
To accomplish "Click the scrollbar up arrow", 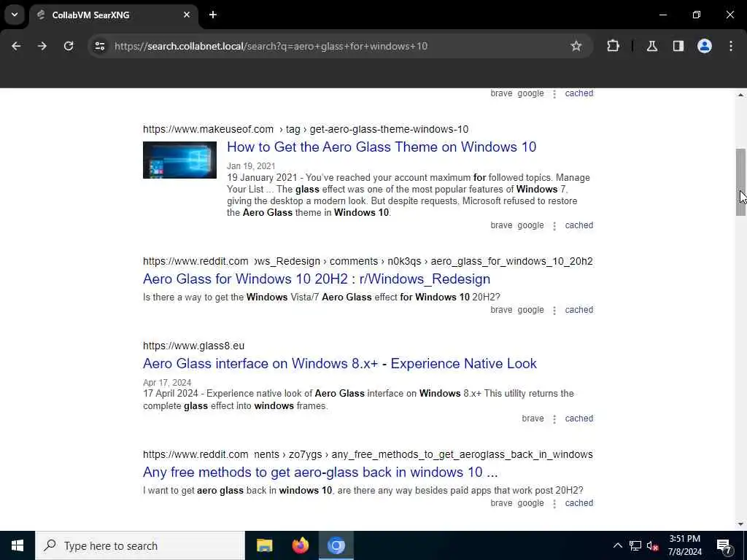I will coord(740,96).
